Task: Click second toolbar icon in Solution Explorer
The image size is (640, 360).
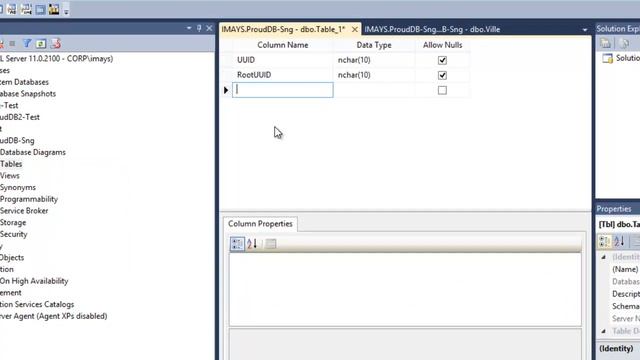Action: [624, 43]
